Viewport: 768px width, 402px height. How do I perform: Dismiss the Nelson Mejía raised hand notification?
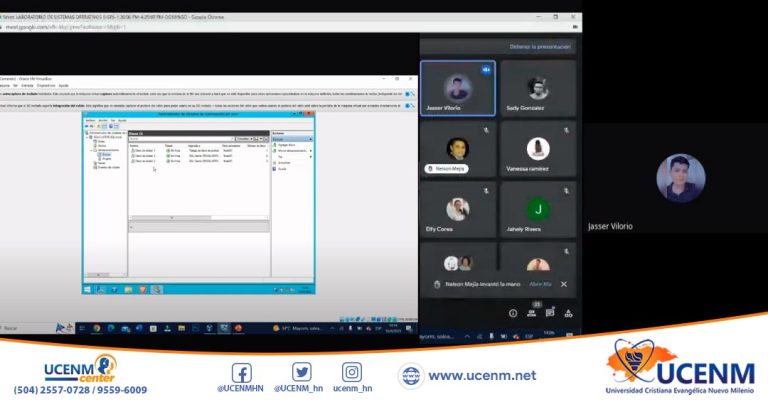pyautogui.click(x=563, y=284)
